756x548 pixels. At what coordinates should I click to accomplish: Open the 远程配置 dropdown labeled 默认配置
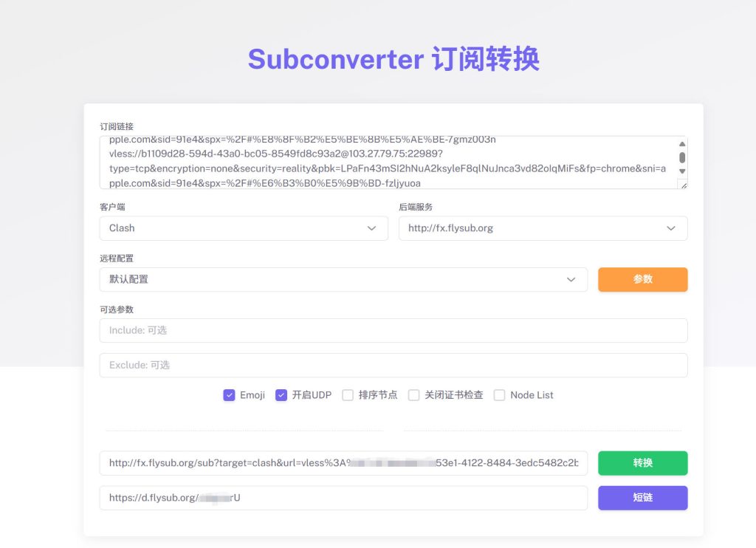(343, 279)
